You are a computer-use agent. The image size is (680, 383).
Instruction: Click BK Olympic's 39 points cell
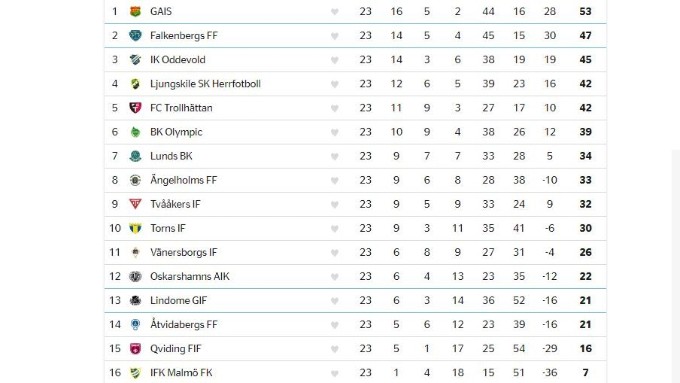click(x=585, y=132)
